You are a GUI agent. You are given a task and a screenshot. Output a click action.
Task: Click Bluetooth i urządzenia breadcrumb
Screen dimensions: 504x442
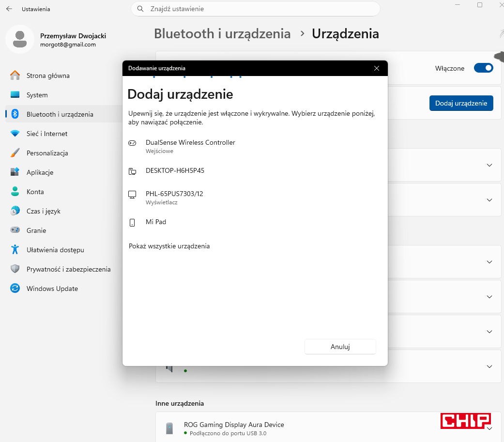point(222,34)
